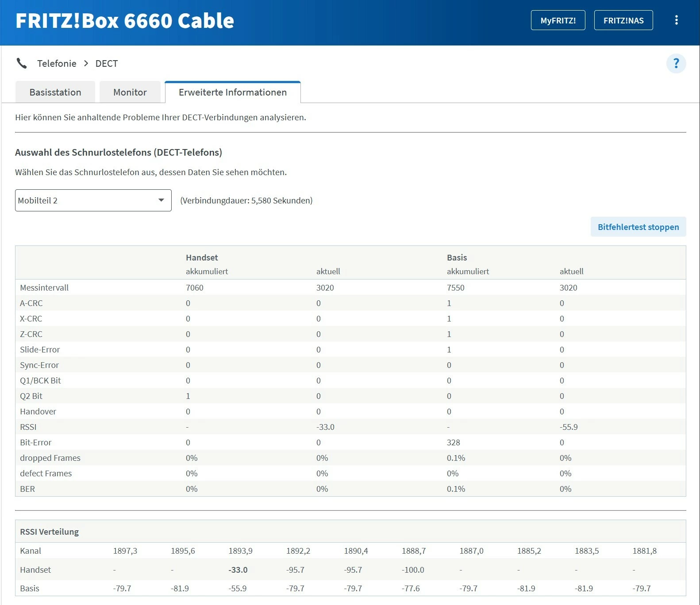Screen dimensions: 700x605
Task: Click the Telefonie phone handset icon
Action: click(x=22, y=63)
